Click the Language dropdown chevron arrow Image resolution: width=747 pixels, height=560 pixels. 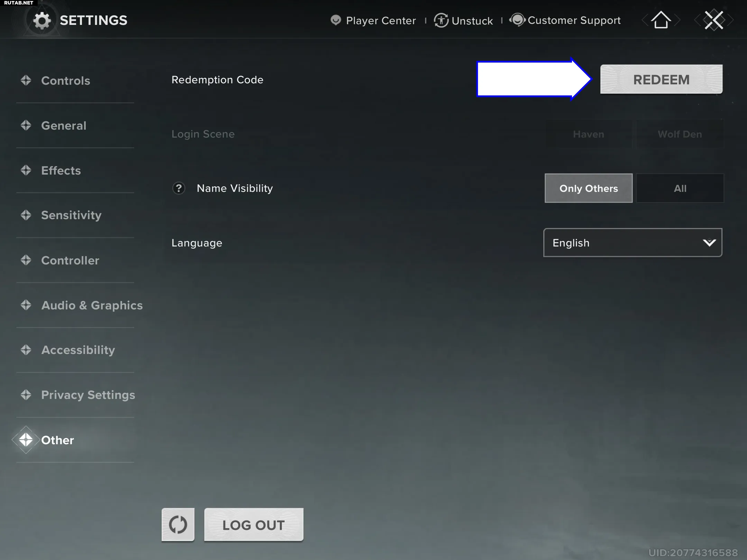(709, 243)
